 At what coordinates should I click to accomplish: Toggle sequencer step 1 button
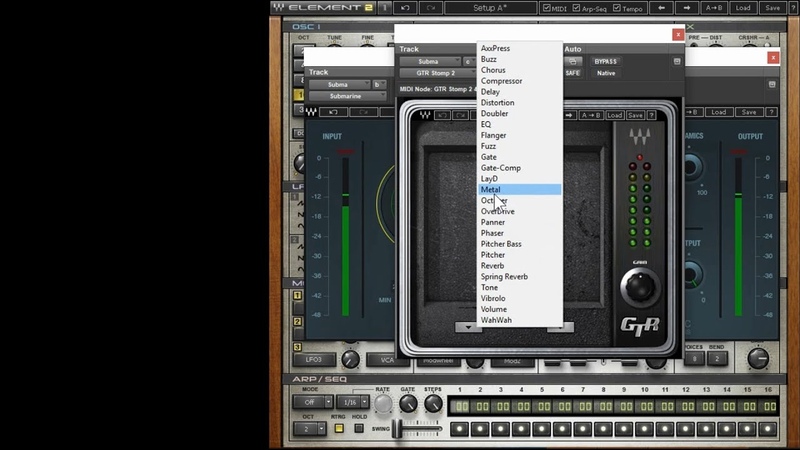point(459,429)
